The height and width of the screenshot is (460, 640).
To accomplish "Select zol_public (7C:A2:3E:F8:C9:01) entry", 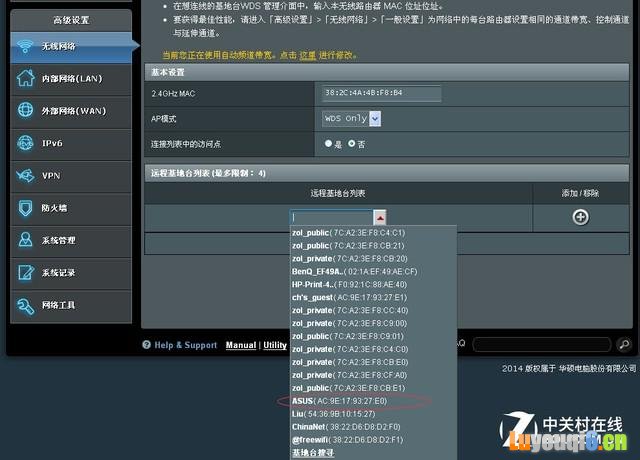I will (x=348, y=336).
